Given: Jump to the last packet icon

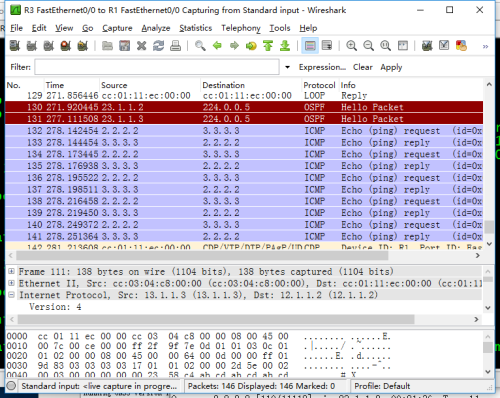Looking at the screenshot, I should (x=285, y=46).
